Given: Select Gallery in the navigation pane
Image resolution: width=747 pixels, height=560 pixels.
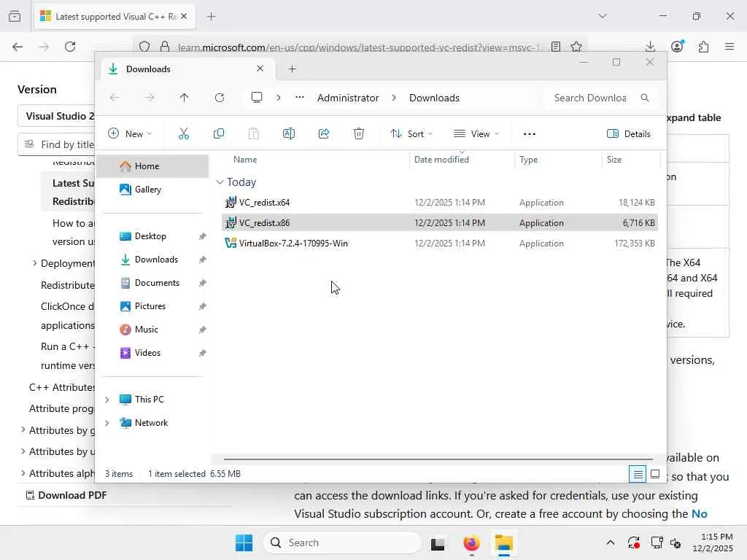Looking at the screenshot, I should [x=152, y=190].
